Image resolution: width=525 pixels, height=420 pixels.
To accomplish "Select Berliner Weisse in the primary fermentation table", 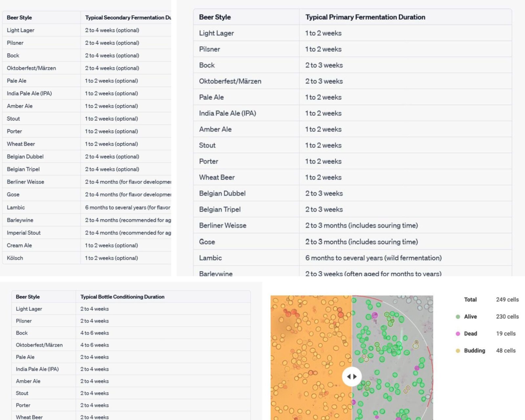I will 222,225.
